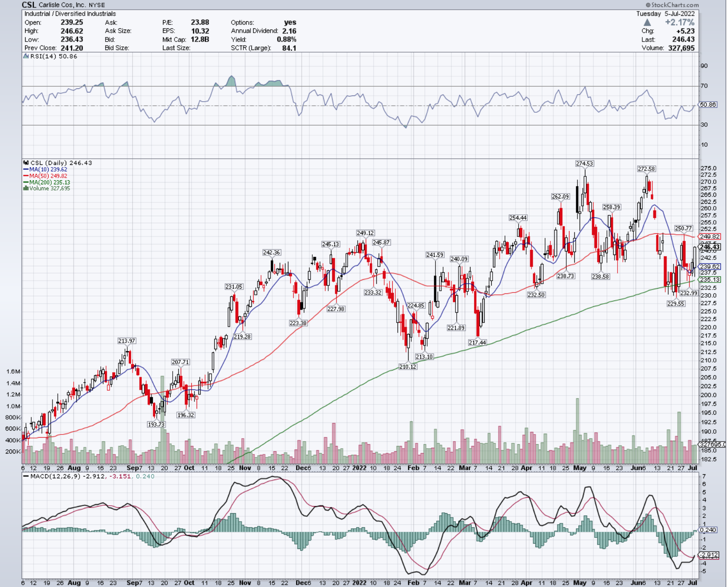
Task: Click the Annual Dividend 2.16 value
Action: 289,31
